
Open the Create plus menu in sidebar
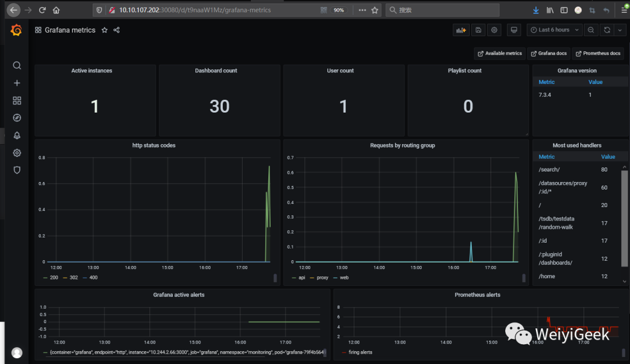pyautogui.click(x=17, y=83)
